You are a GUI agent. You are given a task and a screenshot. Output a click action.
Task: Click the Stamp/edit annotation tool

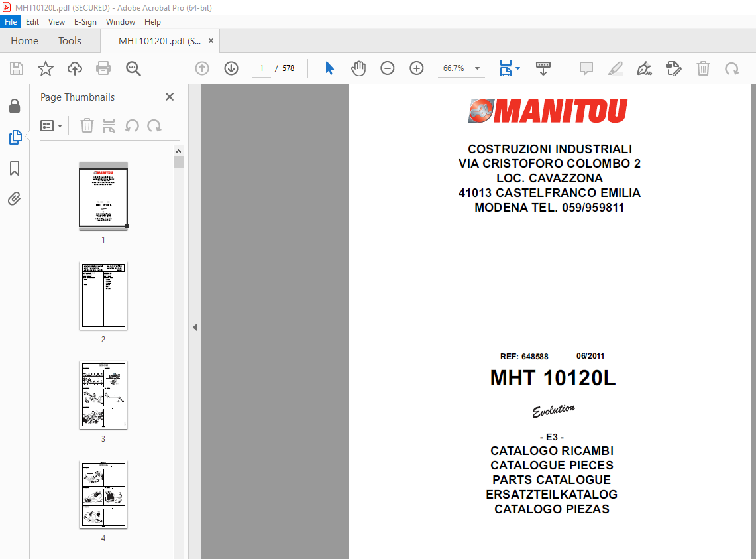pos(674,68)
